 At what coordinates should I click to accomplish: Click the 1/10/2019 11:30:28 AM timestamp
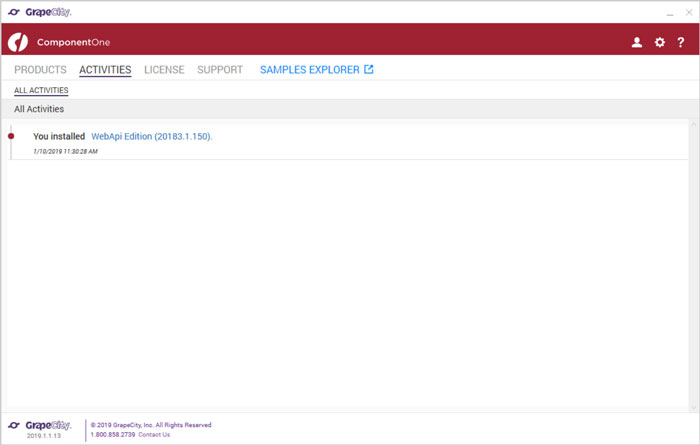[65, 151]
